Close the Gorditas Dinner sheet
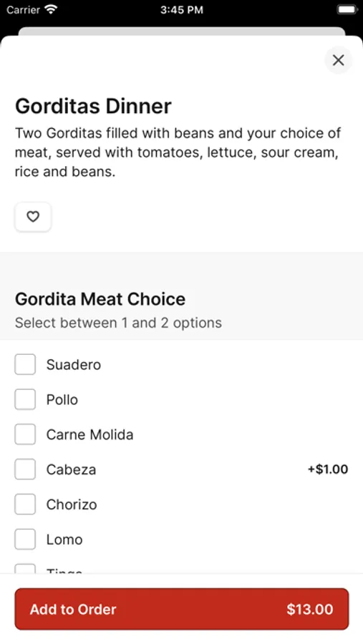This screenshot has width=363, height=644. pos(339,60)
